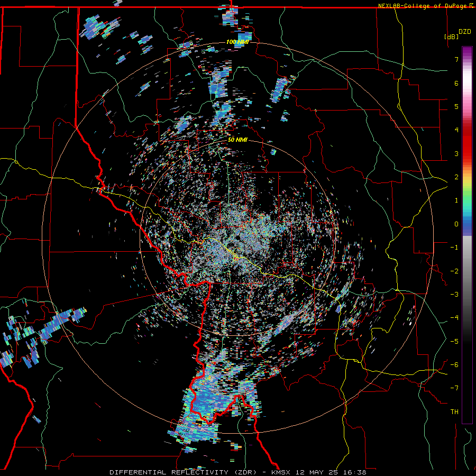Click the -1 scale value

pos(454,248)
